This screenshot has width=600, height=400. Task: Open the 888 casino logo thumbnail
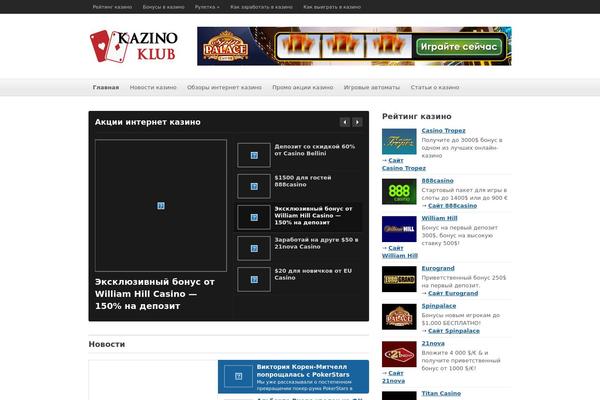[399, 191]
